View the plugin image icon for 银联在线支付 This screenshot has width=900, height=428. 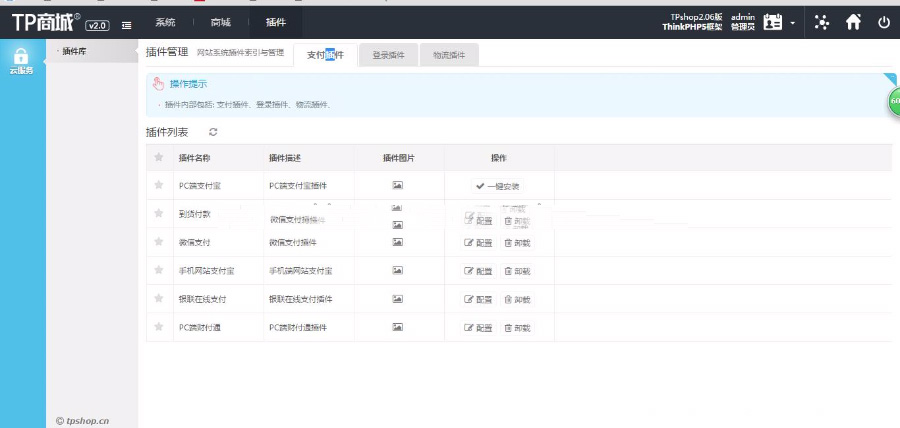pos(397,299)
